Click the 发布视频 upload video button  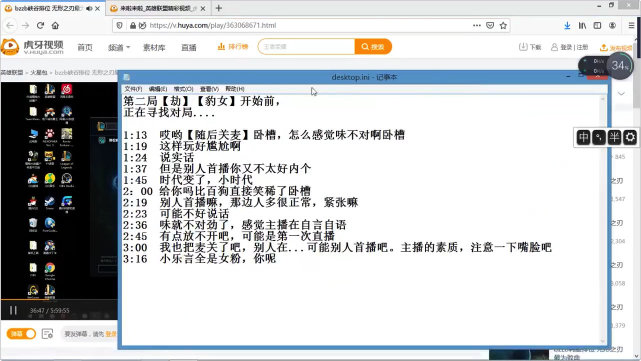pos(616,47)
